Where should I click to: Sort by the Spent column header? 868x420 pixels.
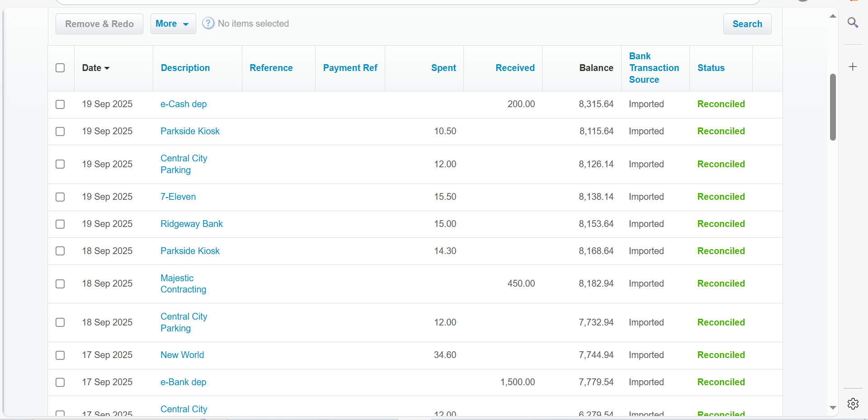coord(443,68)
